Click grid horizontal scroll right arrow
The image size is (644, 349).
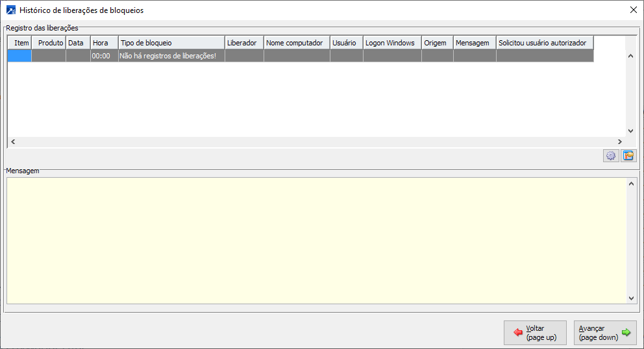(620, 141)
